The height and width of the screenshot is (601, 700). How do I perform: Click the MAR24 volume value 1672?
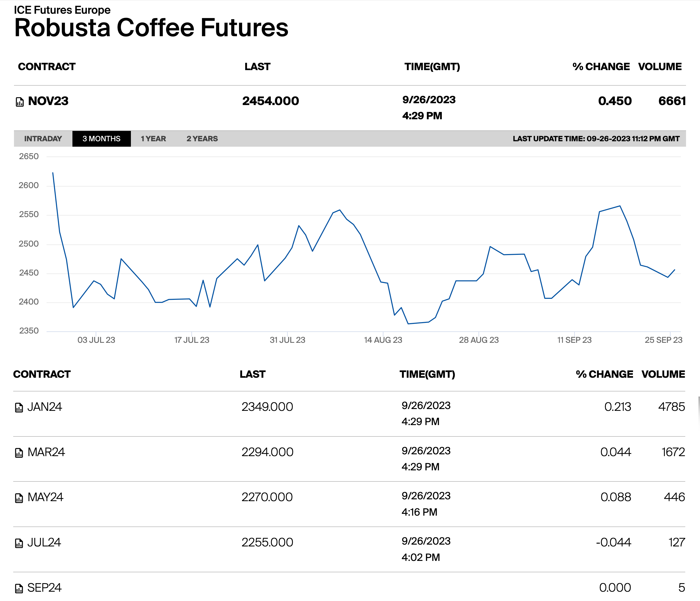(673, 452)
